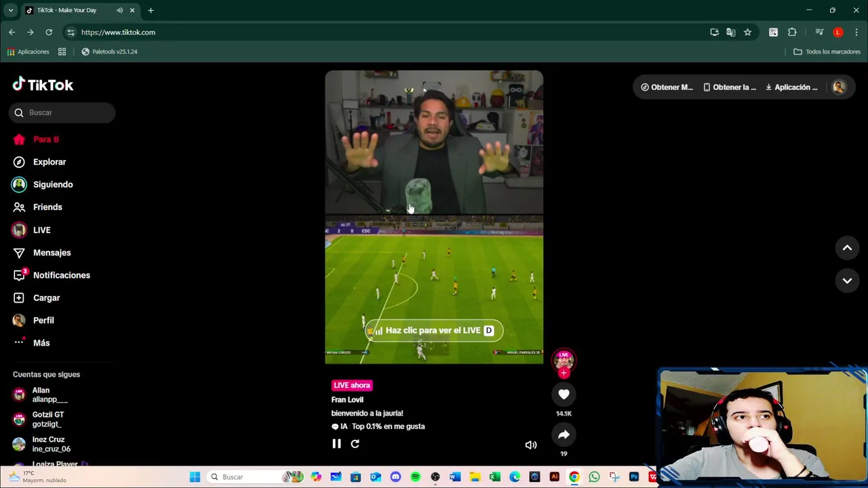868x488 pixels.
Task: Go to the previous video arrow
Action: (x=847, y=248)
